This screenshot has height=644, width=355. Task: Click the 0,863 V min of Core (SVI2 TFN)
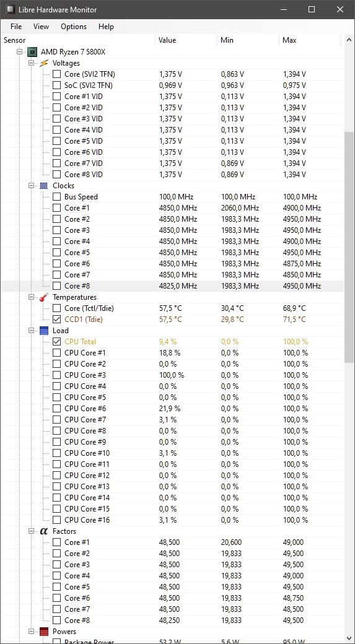click(x=232, y=74)
